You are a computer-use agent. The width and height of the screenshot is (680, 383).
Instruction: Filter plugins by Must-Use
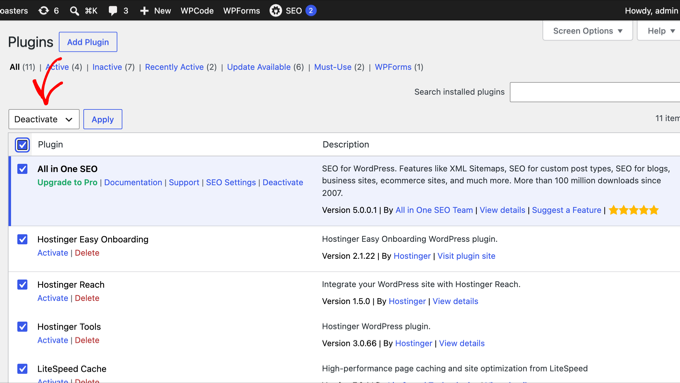(333, 67)
